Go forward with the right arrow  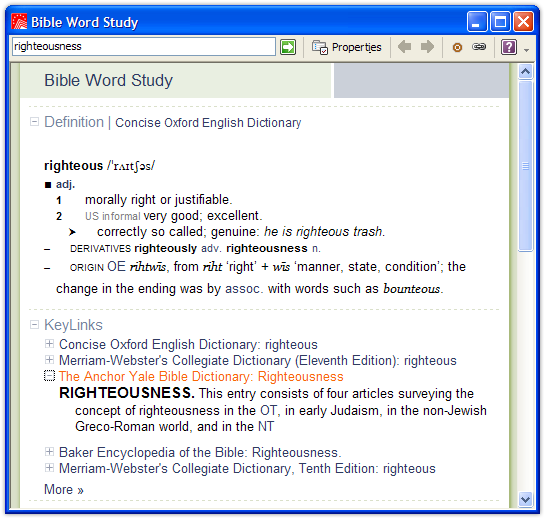click(x=427, y=47)
